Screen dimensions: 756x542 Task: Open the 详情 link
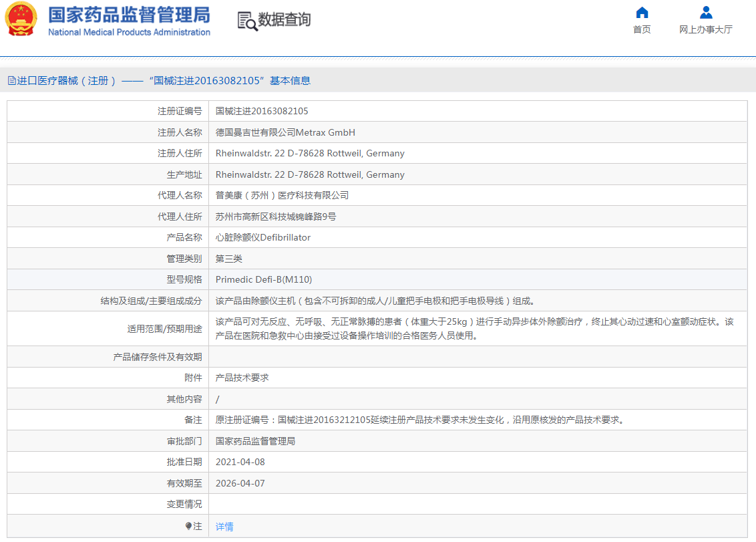tap(224, 527)
